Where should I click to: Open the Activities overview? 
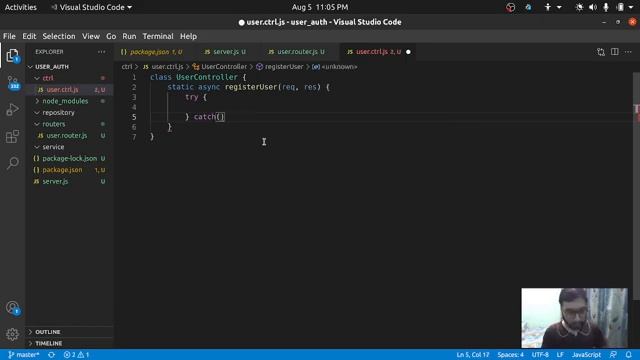pos(21,7)
